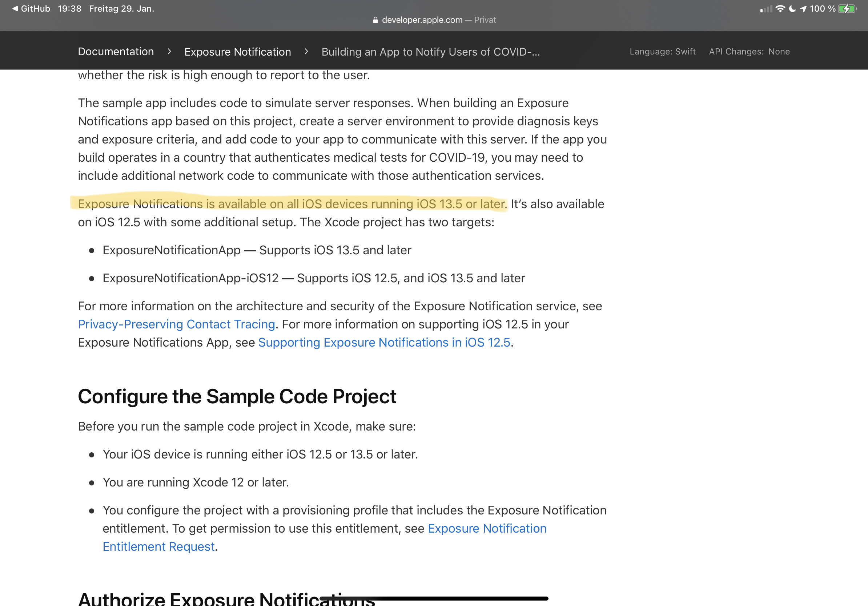Tap the cellular signal strength bars
Image resolution: width=868 pixels, height=606 pixels.
(x=766, y=9)
